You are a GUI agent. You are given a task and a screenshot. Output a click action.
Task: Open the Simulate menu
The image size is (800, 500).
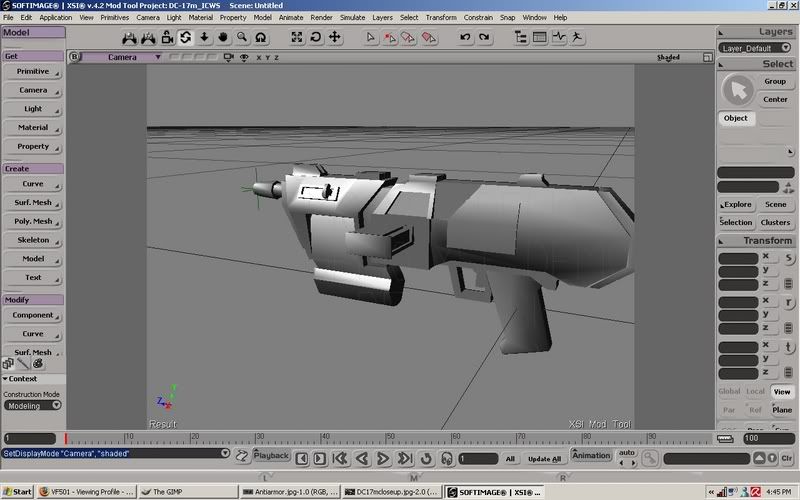tap(353, 17)
